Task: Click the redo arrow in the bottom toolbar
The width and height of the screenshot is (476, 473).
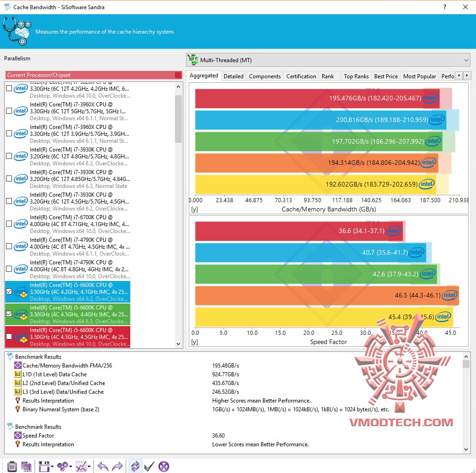Action: [118, 466]
